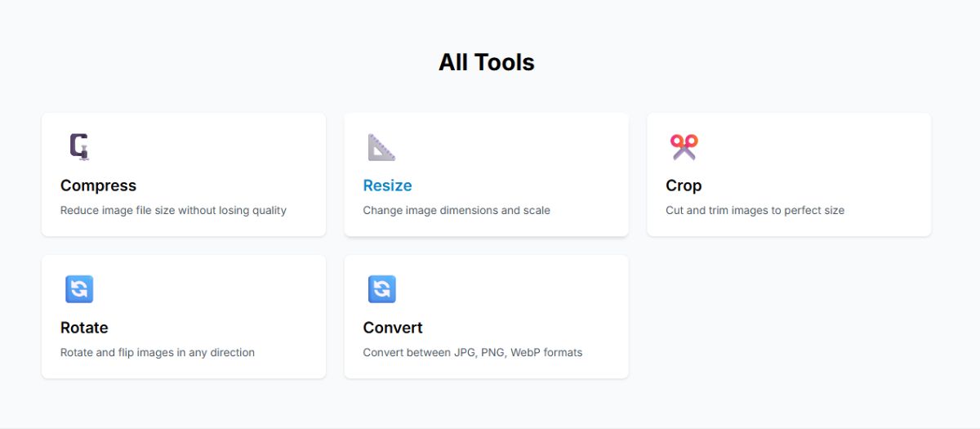Click the Resize triangle ruler icon

click(381, 147)
